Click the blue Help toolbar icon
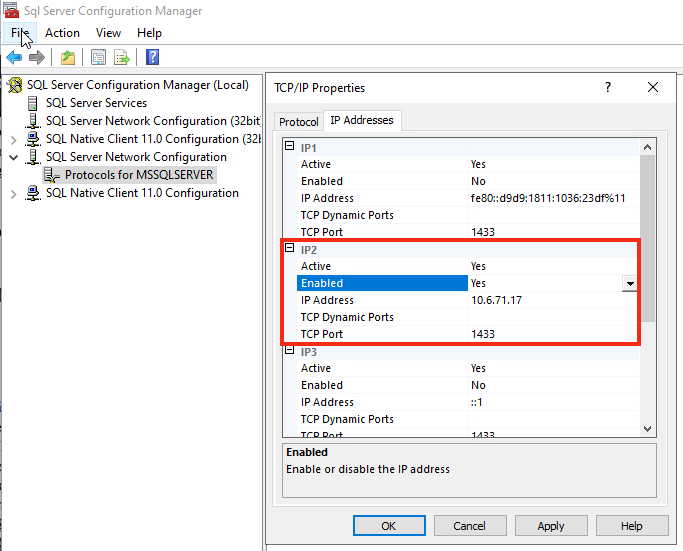This screenshot has width=683, height=551. 152,57
